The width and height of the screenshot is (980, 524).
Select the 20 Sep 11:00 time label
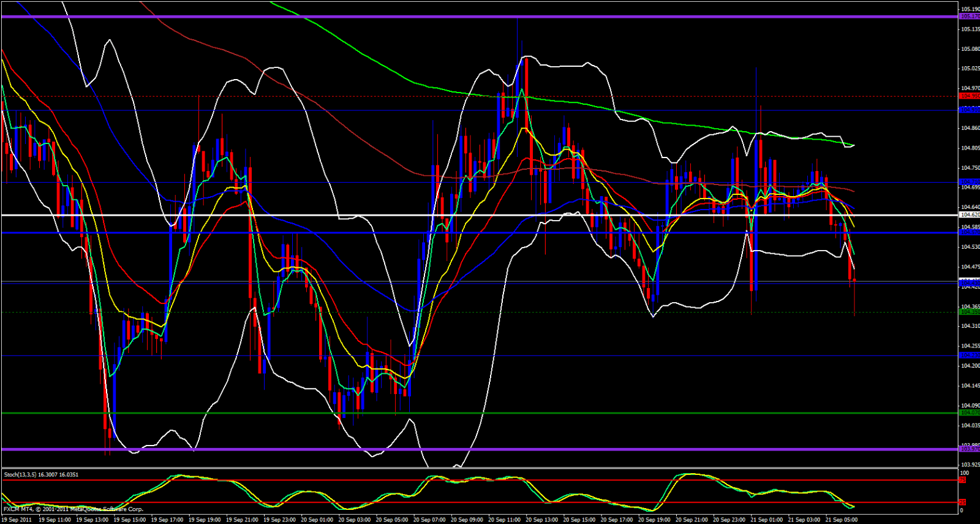click(x=504, y=520)
